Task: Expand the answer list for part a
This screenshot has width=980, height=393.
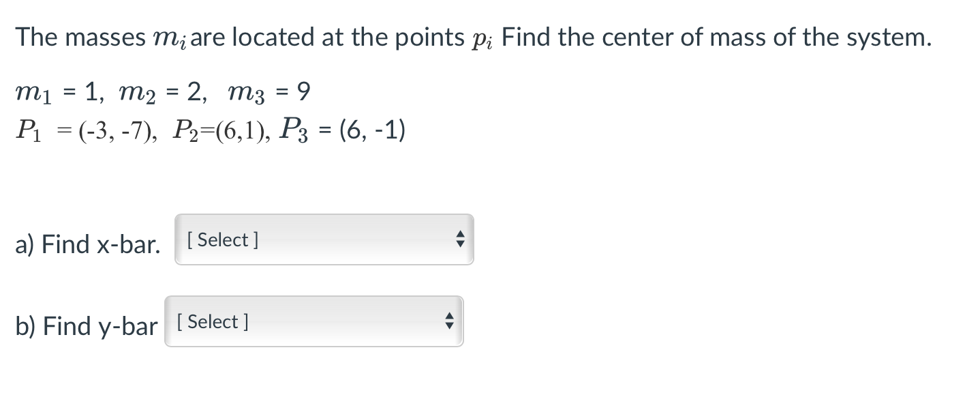Action: [x=324, y=239]
